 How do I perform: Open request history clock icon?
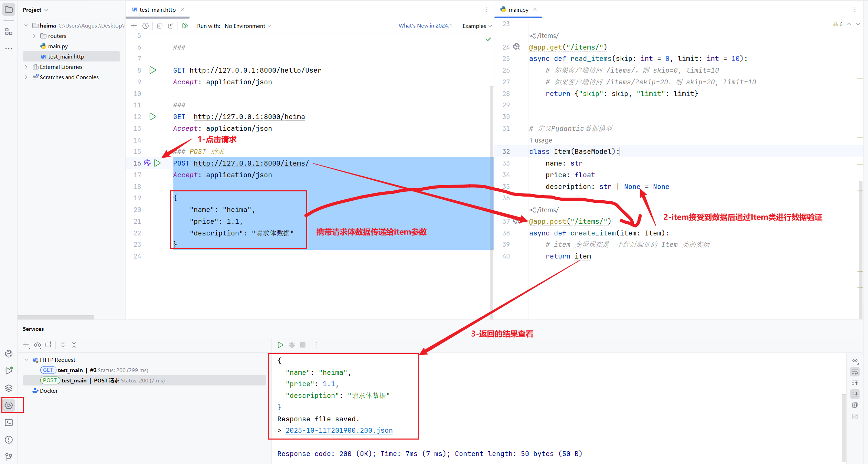pos(146,26)
